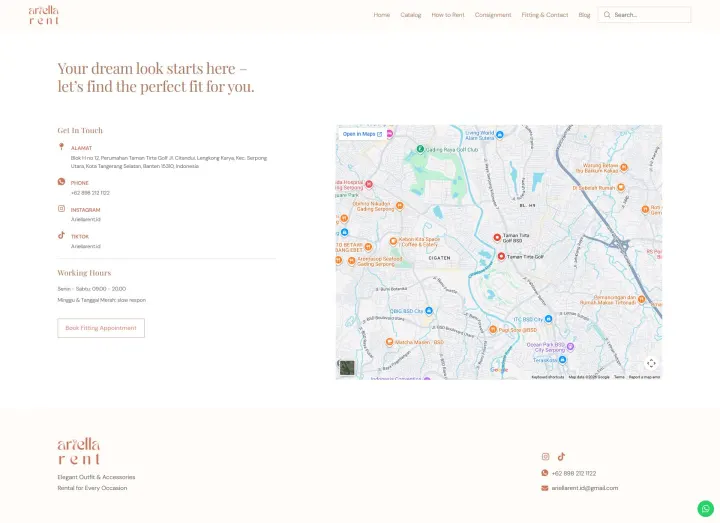720x523 pixels.
Task: Open Ariellarent.id under Instagram
Action: 85,219
